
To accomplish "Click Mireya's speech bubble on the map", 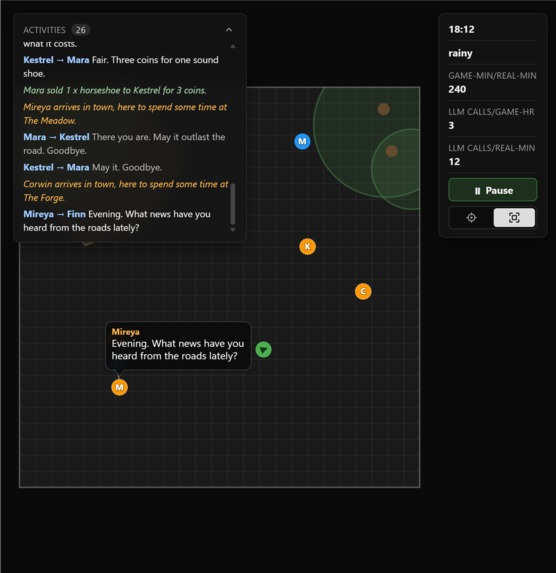I will point(178,346).
